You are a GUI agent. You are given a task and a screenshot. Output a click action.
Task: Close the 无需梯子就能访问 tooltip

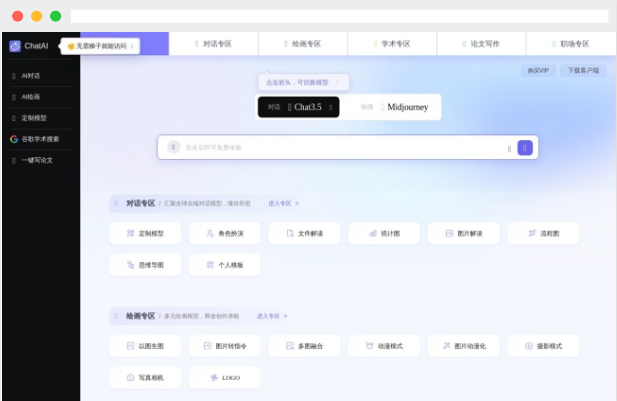pos(132,46)
